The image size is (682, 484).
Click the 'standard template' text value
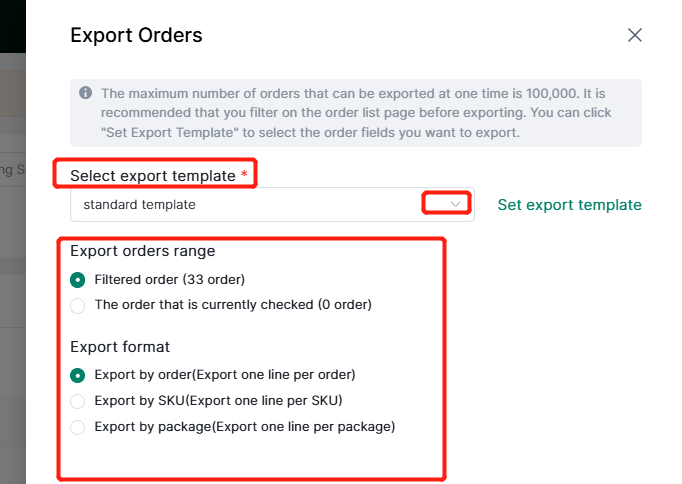pos(140,204)
